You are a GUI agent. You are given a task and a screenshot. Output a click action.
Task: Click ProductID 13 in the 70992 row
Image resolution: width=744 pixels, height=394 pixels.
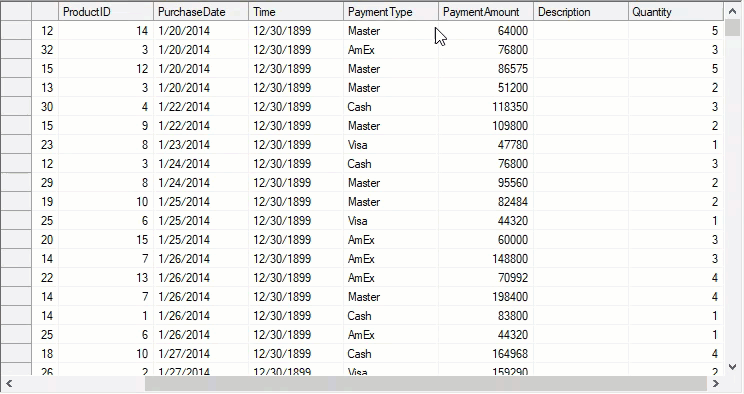(x=106, y=278)
